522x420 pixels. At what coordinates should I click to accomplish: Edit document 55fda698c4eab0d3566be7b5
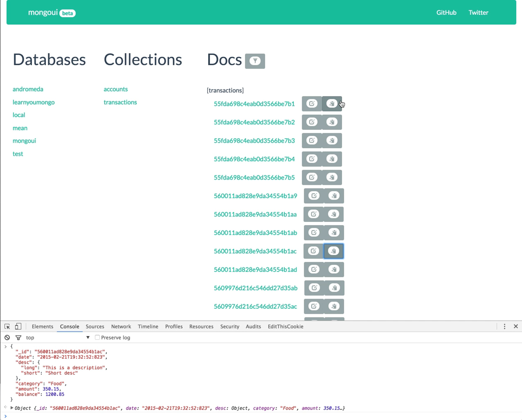point(312,177)
